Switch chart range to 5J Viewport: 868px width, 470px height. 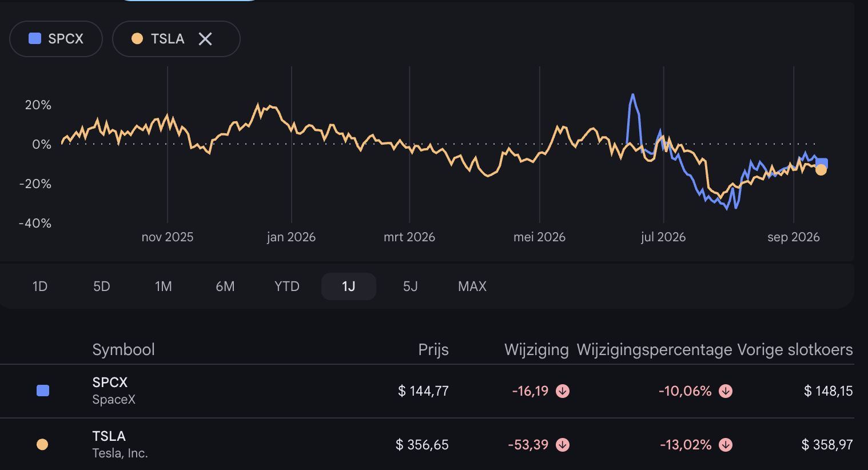411,286
